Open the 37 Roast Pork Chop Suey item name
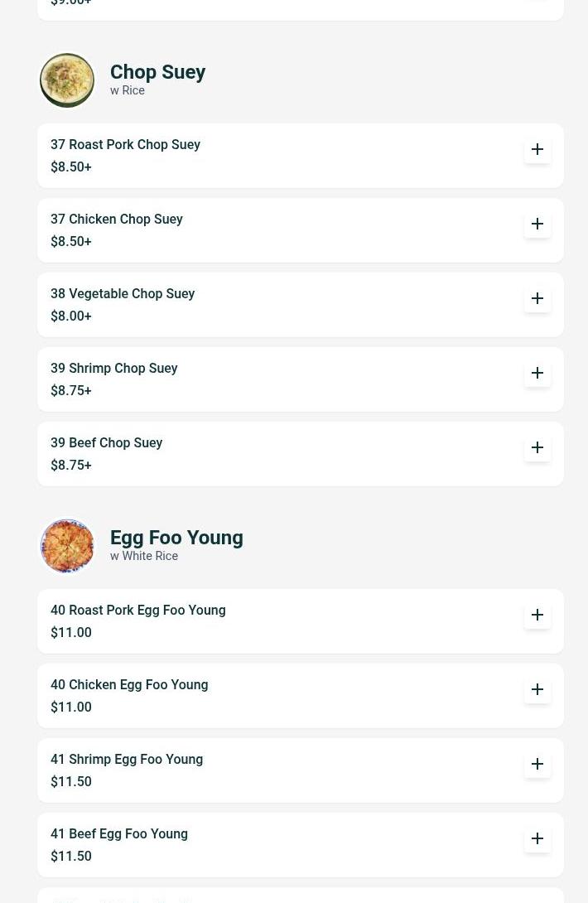The width and height of the screenshot is (588, 903). pyautogui.click(x=125, y=144)
